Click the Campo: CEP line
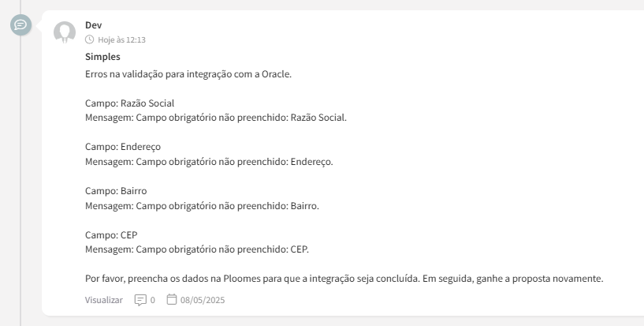Image resolution: width=644 pixels, height=326 pixels. click(110, 235)
